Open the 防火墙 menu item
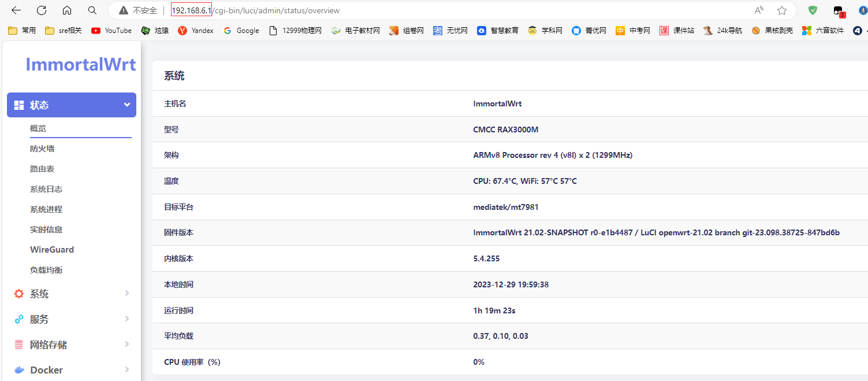868x381 pixels. (43, 148)
